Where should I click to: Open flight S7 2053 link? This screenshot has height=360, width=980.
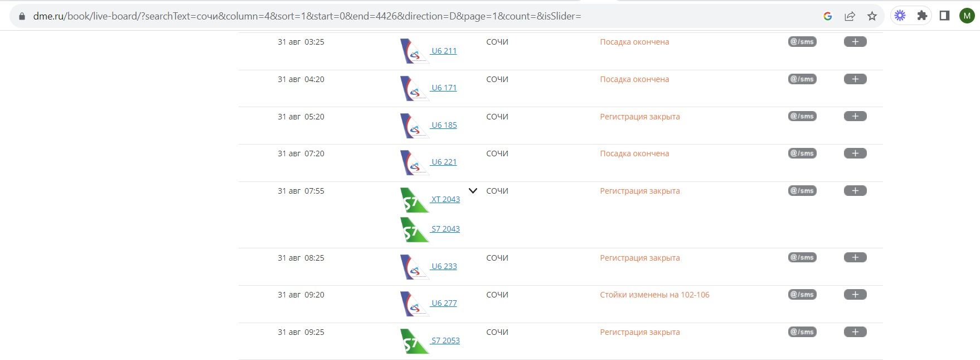[445, 340]
